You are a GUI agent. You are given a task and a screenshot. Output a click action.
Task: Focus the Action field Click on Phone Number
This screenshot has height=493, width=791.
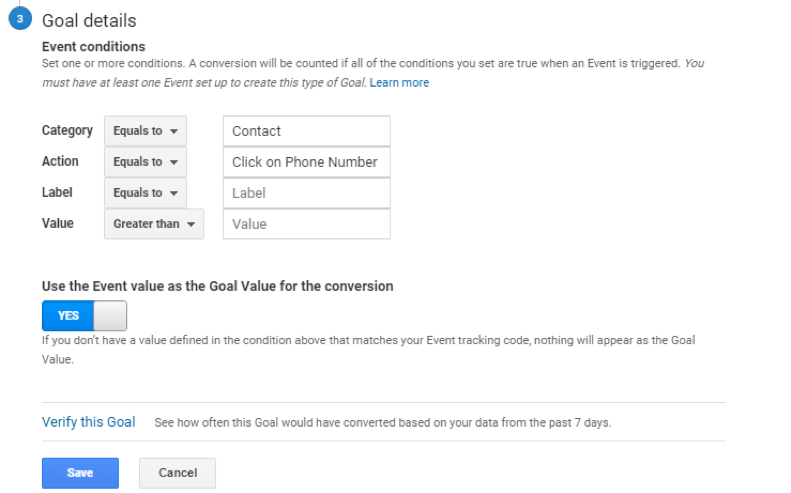307,162
